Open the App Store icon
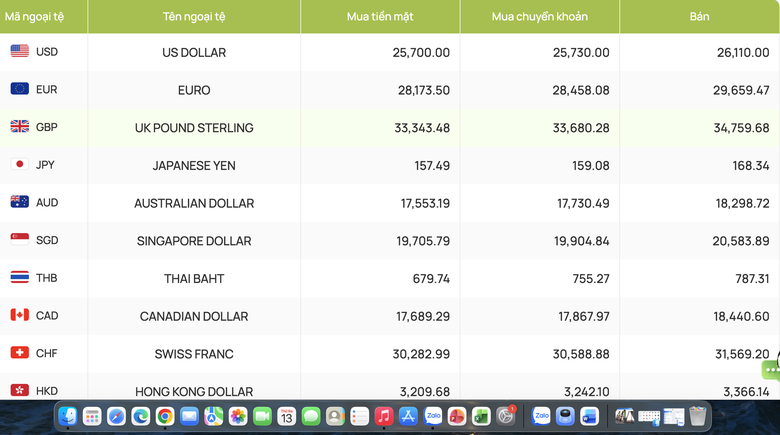780x435 pixels. point(408,416)
